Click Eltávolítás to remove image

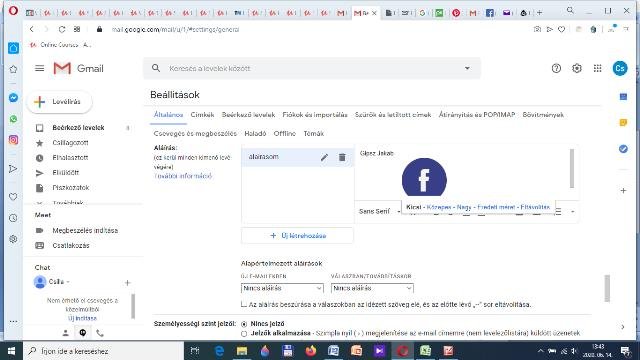pyautogui.click(x=535, y=207)
